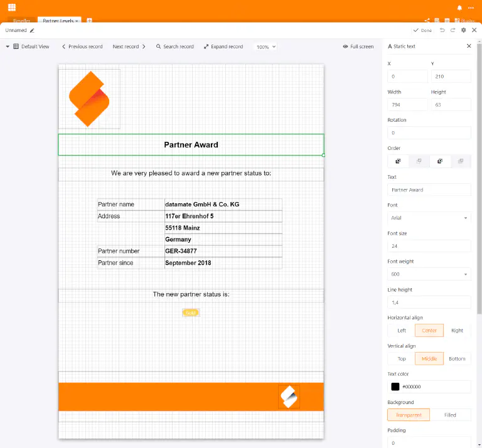
Task: Open the black text color swatch
Action: (395, 387)
